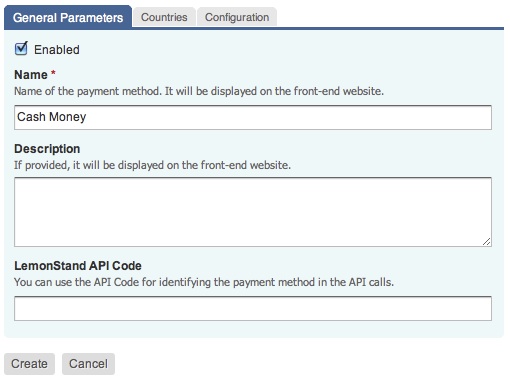Click blank tab strip right of Configuration
Viewport: 510px width, 380px height.
[390, 17]
